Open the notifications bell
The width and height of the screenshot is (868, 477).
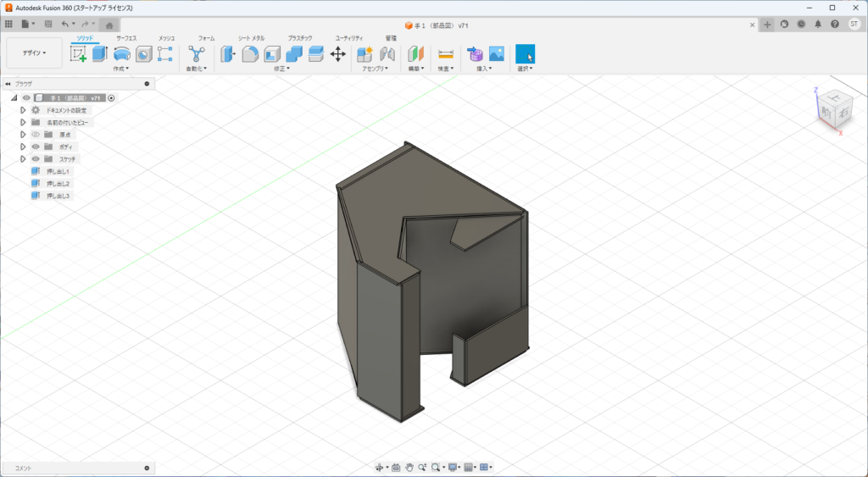point(818,25)
